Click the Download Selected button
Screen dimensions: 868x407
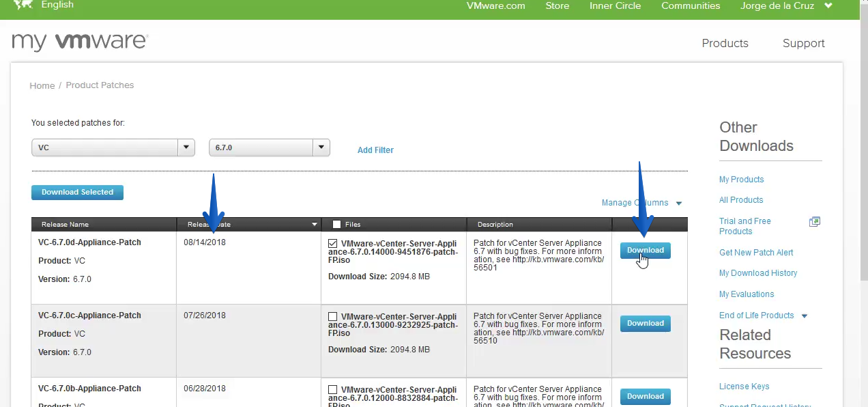point(77,192)
